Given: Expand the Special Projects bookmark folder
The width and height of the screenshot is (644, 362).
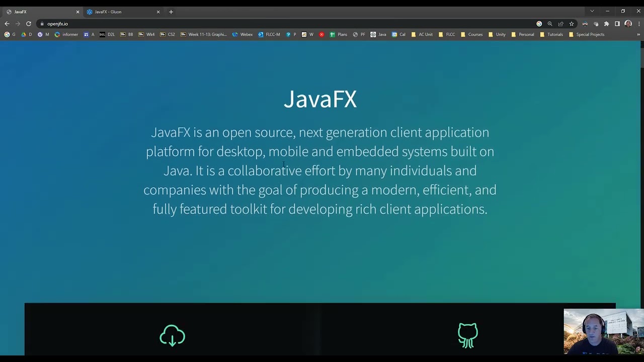Looking at the screenshot, I should (x=587, y=35).
